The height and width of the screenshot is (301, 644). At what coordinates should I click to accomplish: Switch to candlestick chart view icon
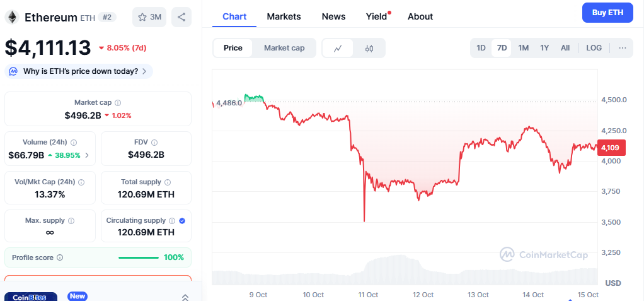click(x=369, y=48)
